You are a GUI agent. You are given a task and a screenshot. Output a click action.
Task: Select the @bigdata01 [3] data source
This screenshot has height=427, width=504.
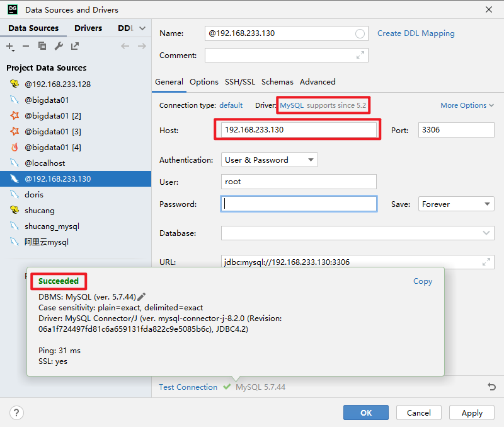pyautogui.click(x=76, y=131)
